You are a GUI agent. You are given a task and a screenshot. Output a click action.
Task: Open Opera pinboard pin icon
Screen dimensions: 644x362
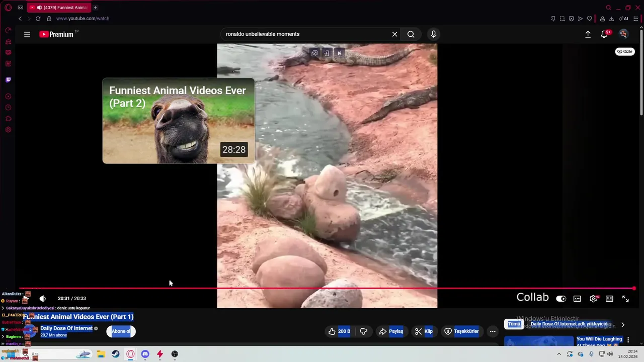[x=553, y=19]
